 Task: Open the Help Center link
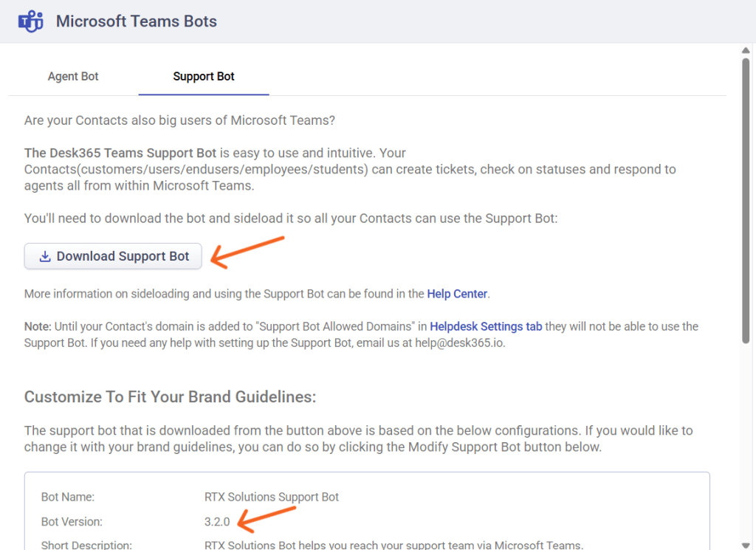[457, 294]
